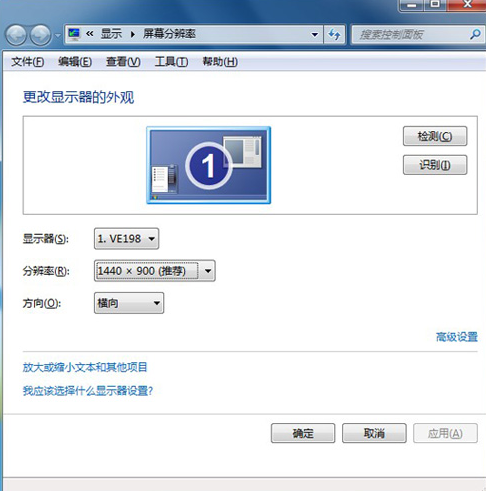Open the 分辨率 1440 × 900 dropdown
This screenshot has width=486, height=491.
click(x=155, y=271)
